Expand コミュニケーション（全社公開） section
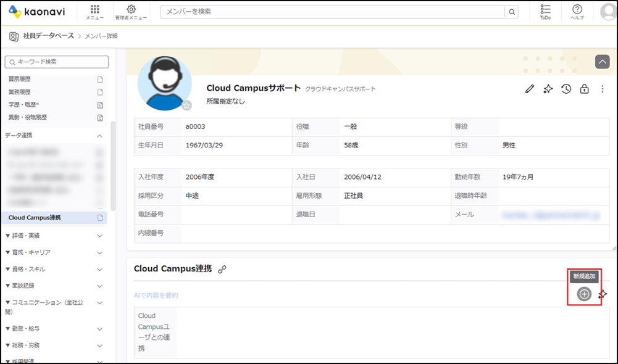618x364 pixels. click(100, 303)
